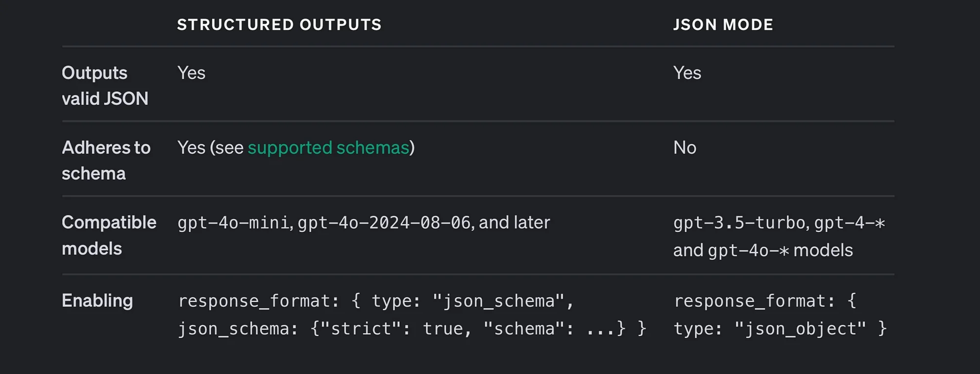Open the "supported schemas" link
Image resolution: width=980 pixels, height=374 pixels.
pos(328,148)
